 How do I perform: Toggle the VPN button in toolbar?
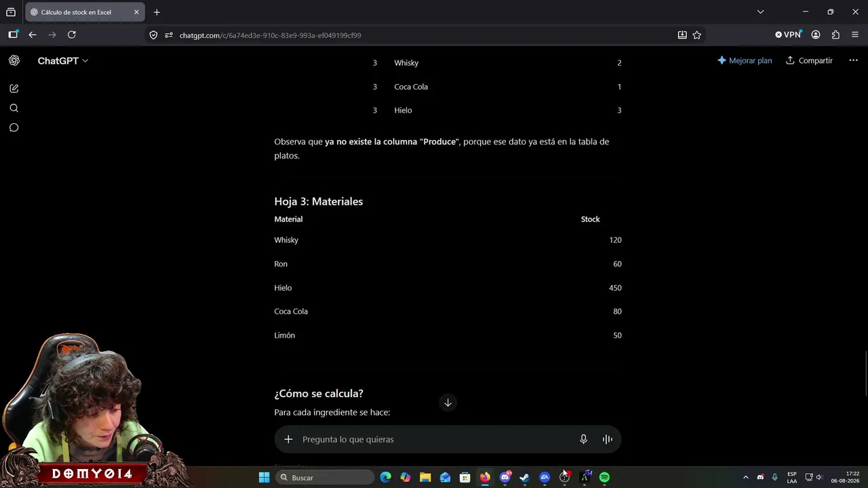point(788,35)
